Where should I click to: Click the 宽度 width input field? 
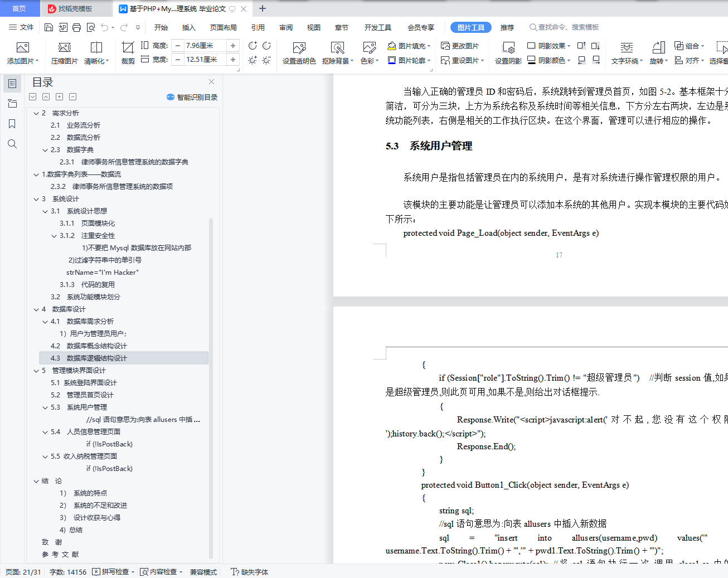pyautogui.click(x=205, y=60)
